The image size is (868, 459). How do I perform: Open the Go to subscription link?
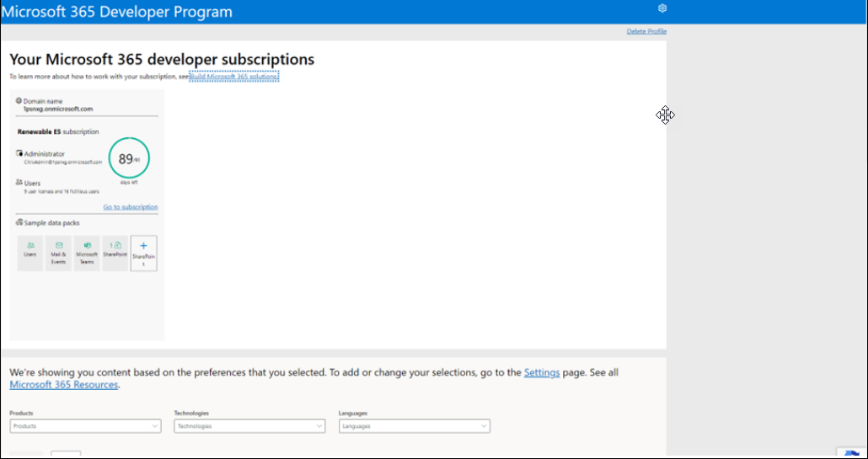[130, 207]
